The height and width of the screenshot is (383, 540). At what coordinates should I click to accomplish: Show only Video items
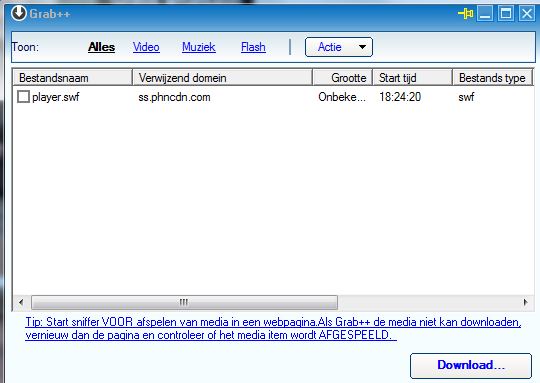click(146, 47)
